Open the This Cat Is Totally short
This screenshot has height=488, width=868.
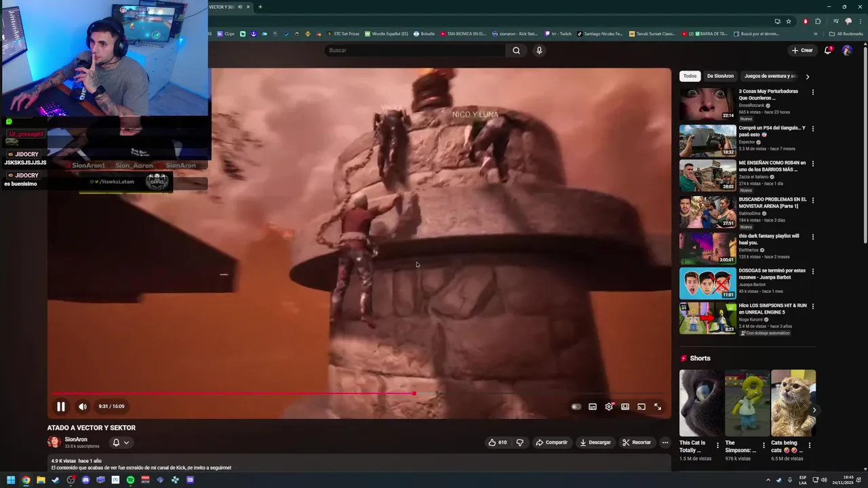(701, 403)
